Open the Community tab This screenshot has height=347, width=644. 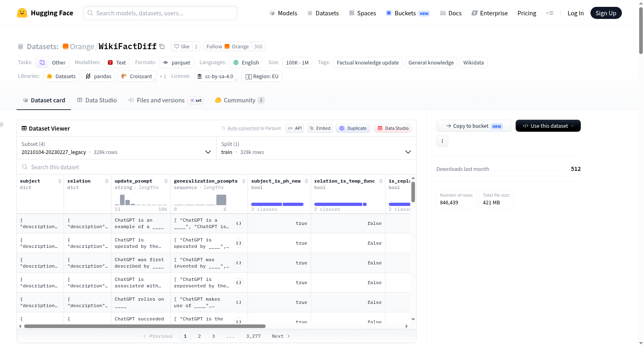[239, 100]
